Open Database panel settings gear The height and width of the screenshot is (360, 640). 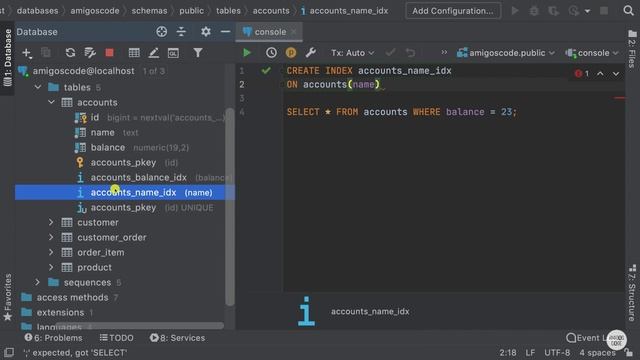point(206,31)
